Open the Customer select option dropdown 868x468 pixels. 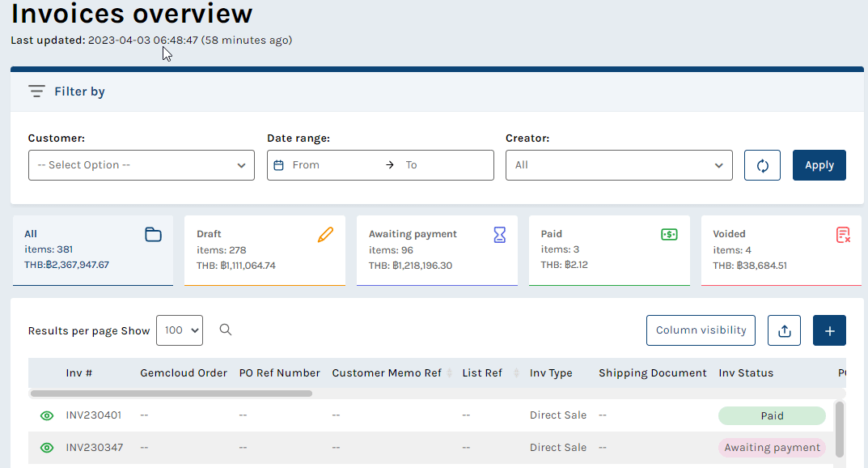pos(141,165)
